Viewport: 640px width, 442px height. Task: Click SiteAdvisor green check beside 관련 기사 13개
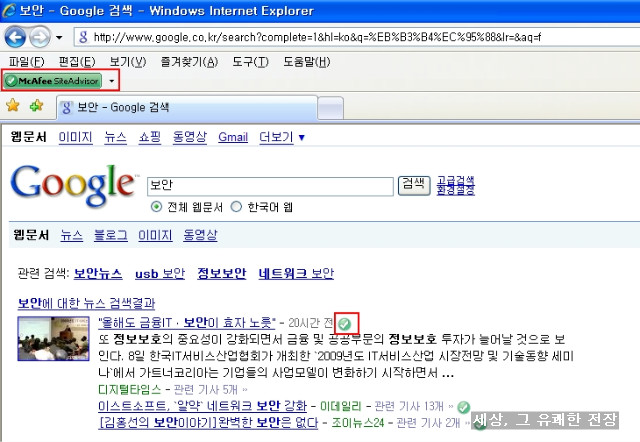pos(463,407)
